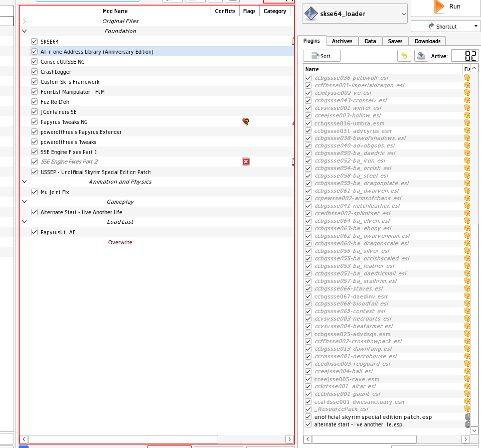Screen dimensions: 481x448
Task: Collapse the Foundation separator
Action: click(x=25, y=31)
